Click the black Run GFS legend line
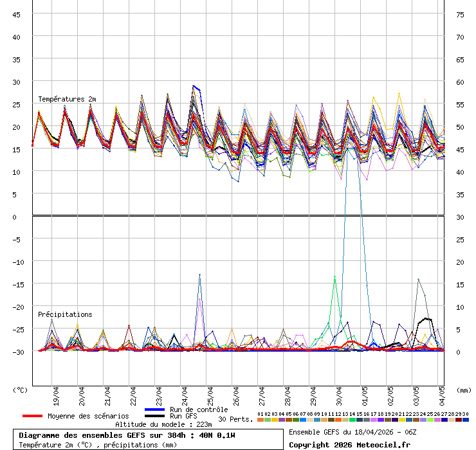Image resolution: width=476 pixels, height=450 pixels. [x=155, y=416]
